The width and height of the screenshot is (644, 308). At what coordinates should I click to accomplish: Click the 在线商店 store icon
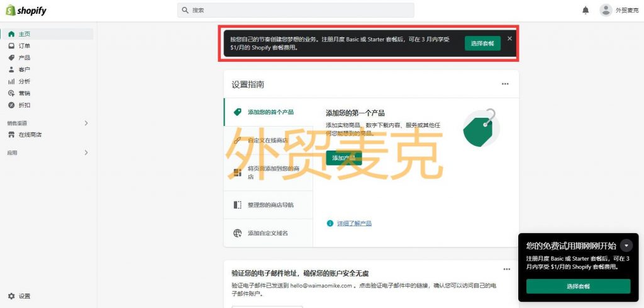(x=11, y=135)
